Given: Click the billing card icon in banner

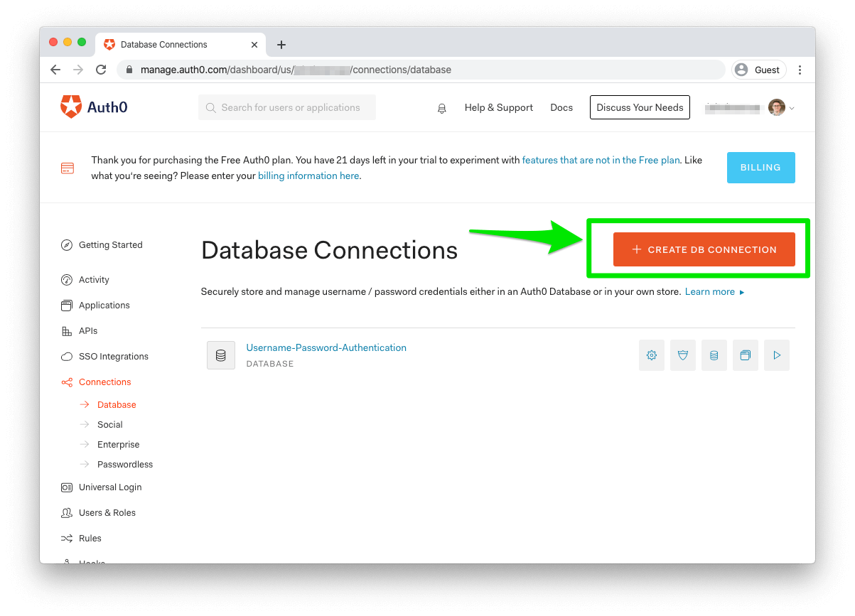Looking at the screenshot, I should 68,168.
